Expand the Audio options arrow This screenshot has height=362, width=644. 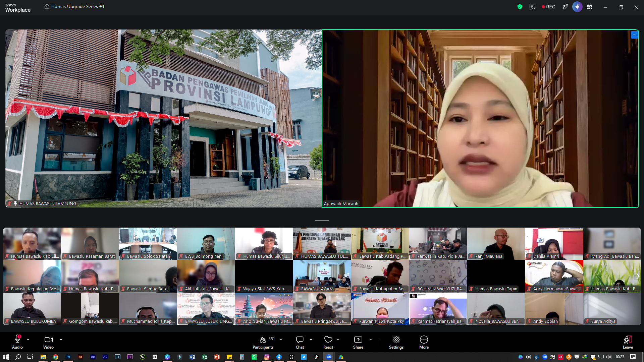pyautogui.click(x=28, y=340)
